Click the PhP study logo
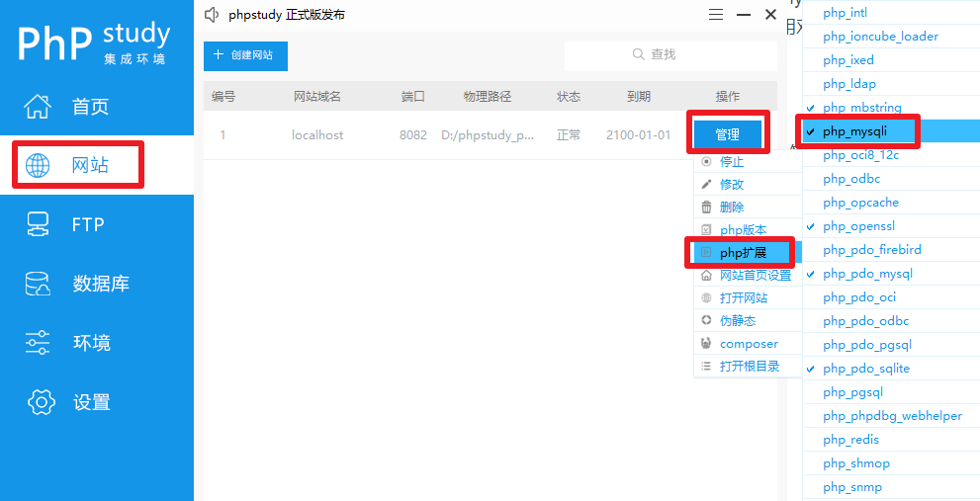The image size is (980, 501). [x=94, y=42]
